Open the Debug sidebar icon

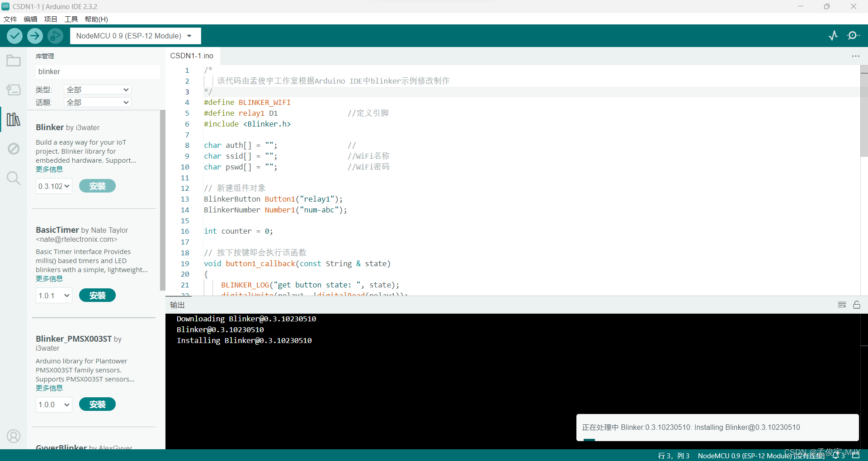pyautogui.click(x=14, y=149)
